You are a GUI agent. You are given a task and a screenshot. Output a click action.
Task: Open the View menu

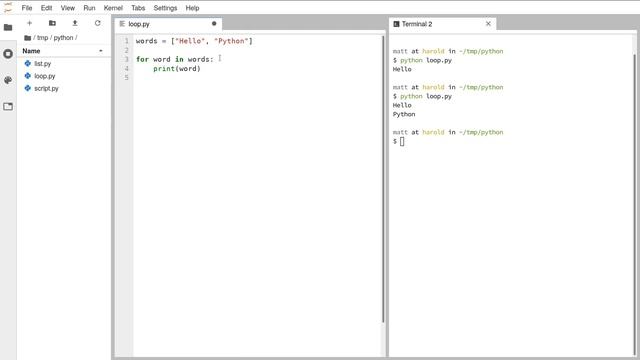tap(68, 8)
